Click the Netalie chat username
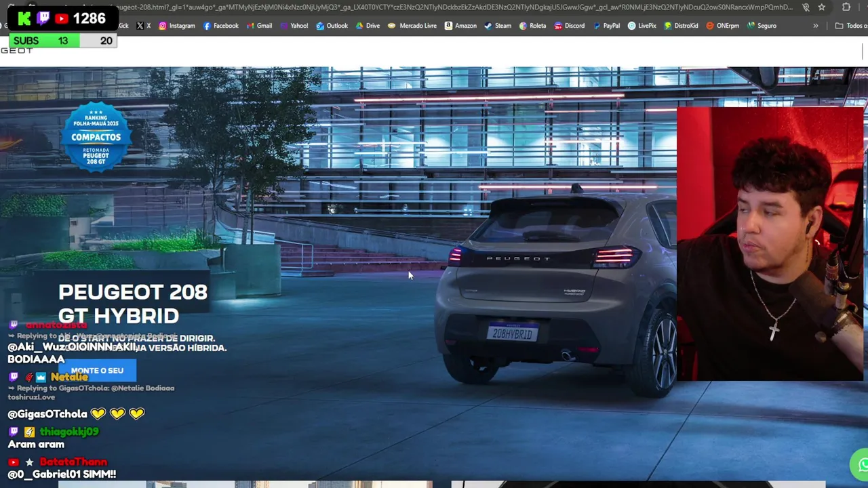This screenshot has width=868, height=488. [x=69, y=377]
